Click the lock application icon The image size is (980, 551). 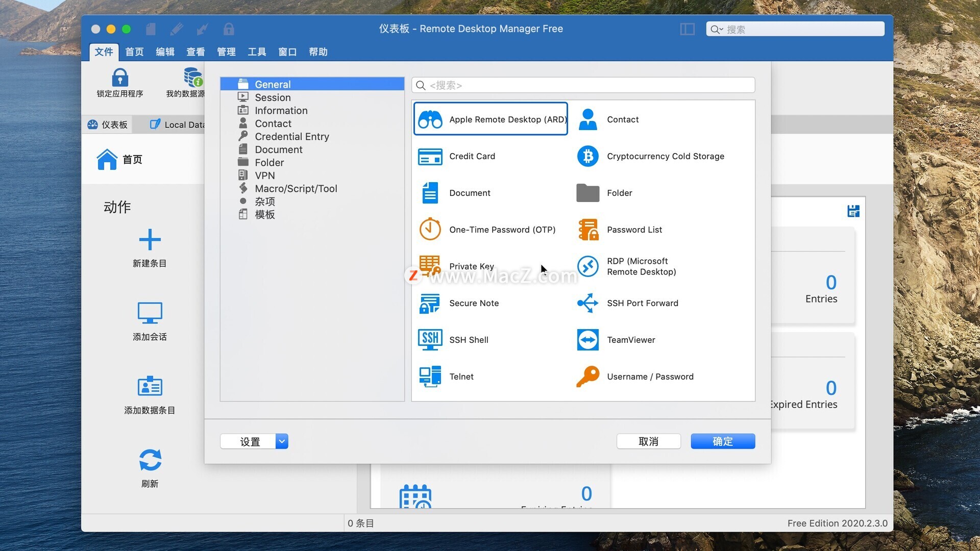coord(120,78)
